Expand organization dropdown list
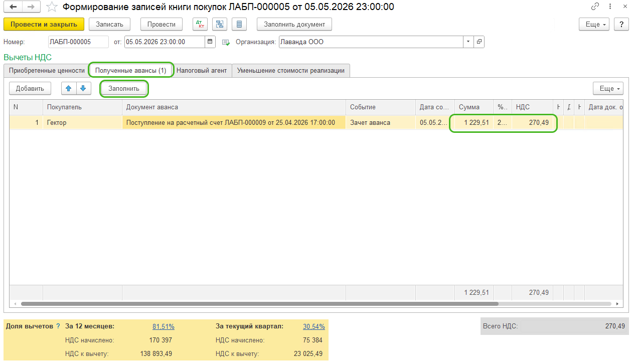 click(468, 42)
